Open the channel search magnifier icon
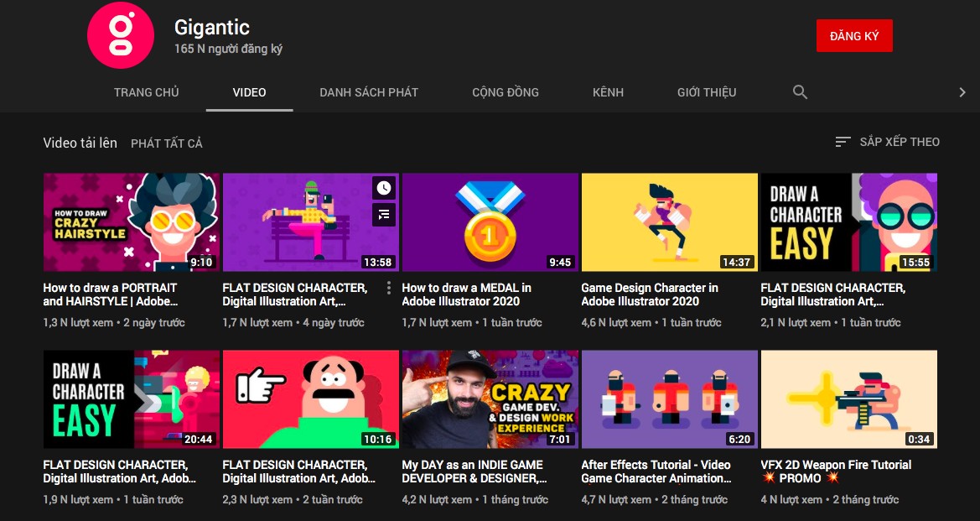 coord(800,92)
